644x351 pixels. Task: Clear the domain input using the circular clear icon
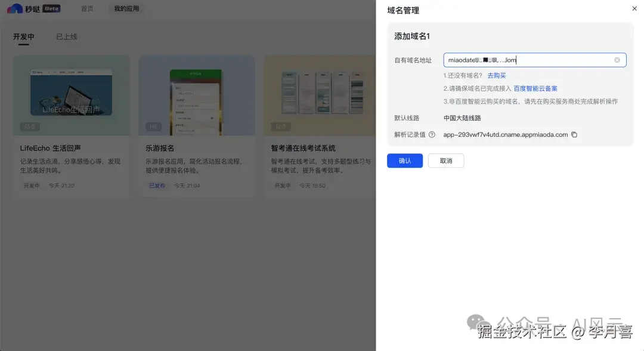(617, 60)
